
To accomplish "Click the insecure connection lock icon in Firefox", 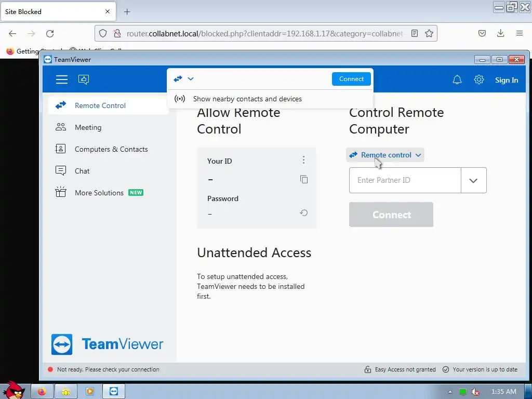I will 117,33.
